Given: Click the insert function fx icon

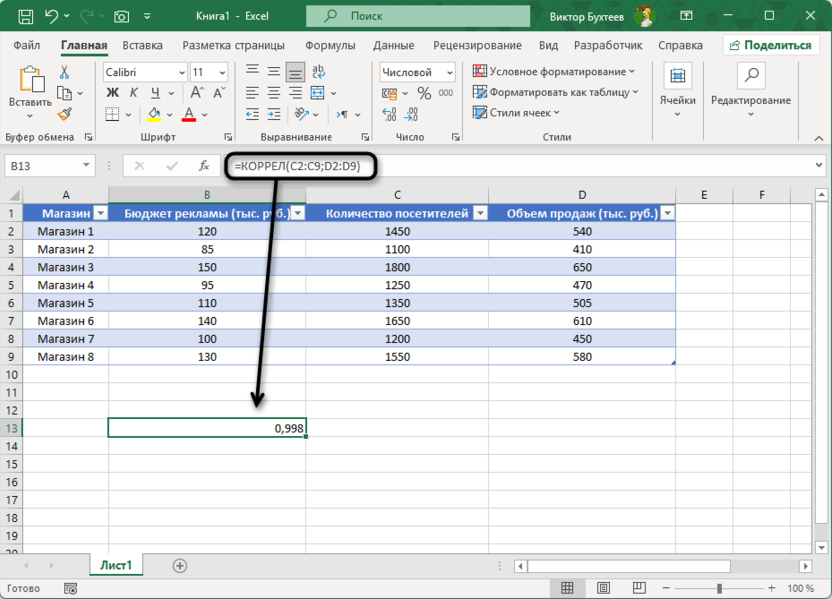Looking at the screenshot, I should point(204,166).
